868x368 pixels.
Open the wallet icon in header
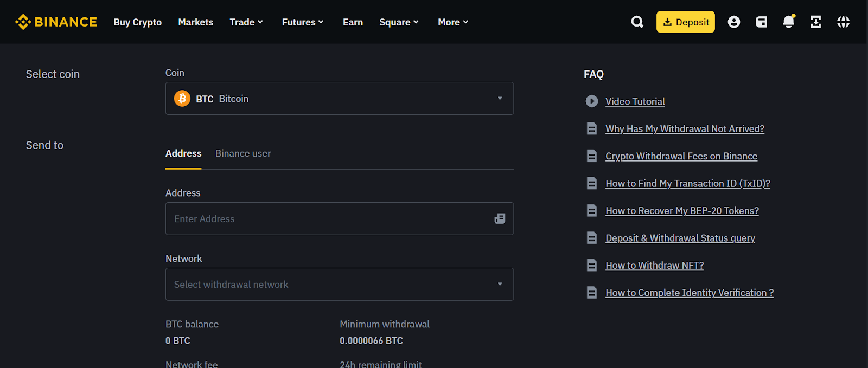[x=762, y=22]
